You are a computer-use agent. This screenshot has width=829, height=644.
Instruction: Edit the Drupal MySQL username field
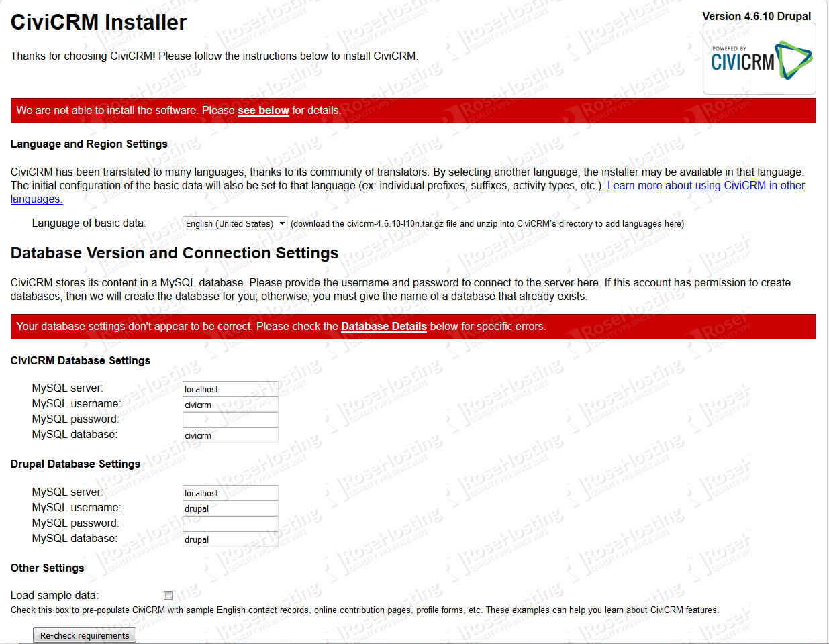point(230,508)
